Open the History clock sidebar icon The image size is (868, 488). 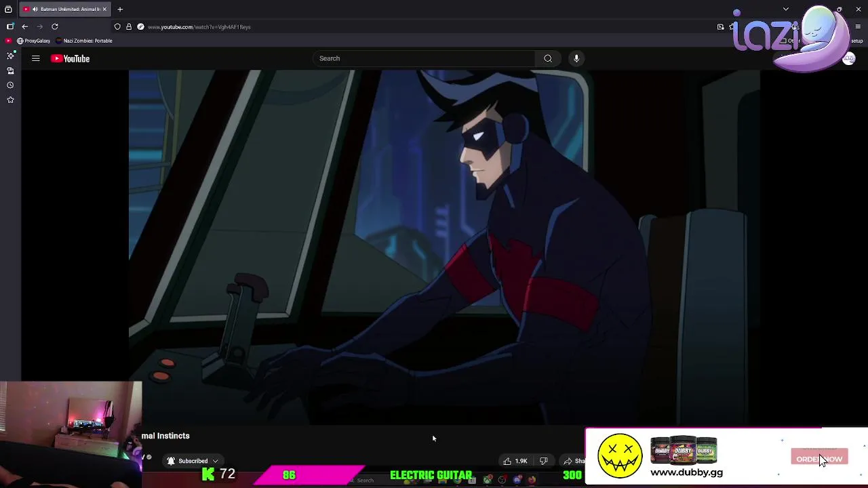click(10, 85)
